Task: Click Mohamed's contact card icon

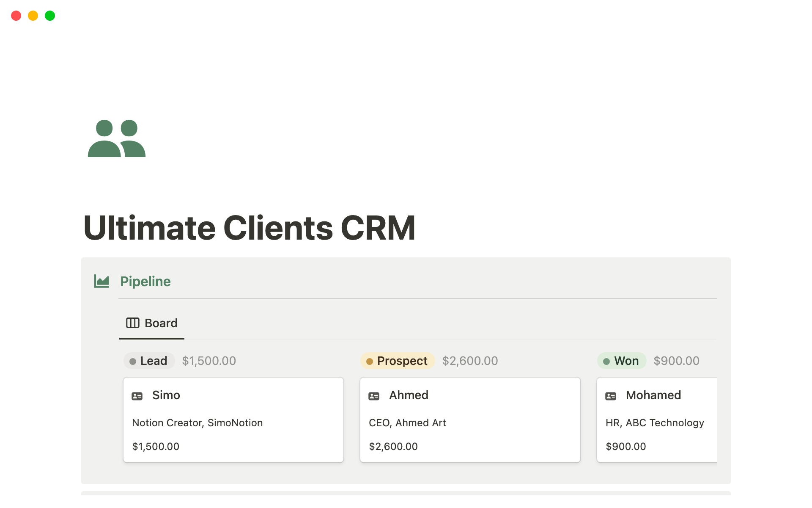Action: pyautogui.click(x=611, y=396)
